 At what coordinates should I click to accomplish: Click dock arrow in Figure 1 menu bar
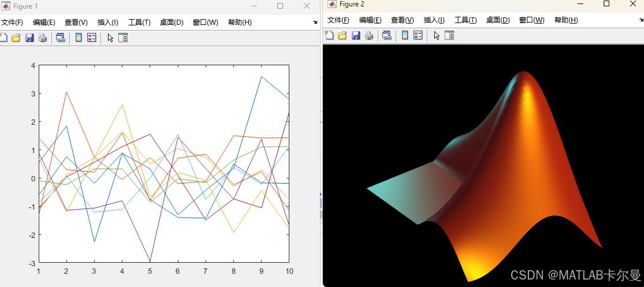(x=315, y=22)
